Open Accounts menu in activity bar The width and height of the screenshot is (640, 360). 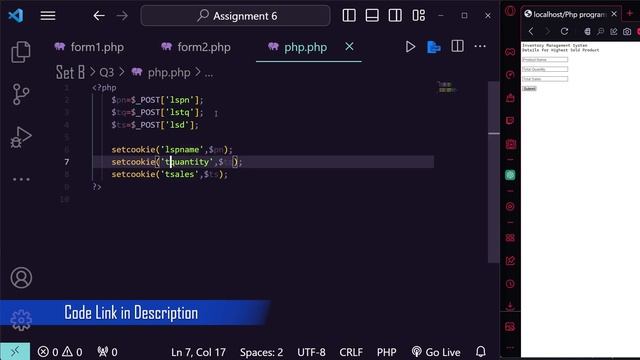point(21,278)
